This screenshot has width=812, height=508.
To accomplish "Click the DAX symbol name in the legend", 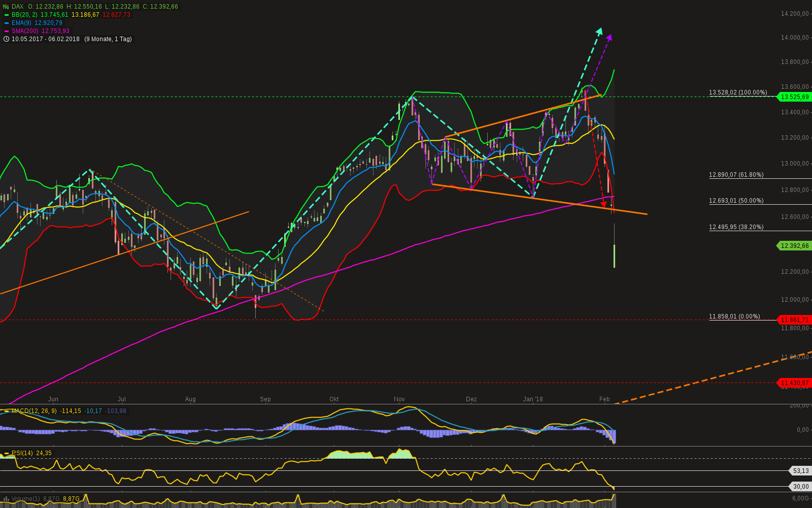I will click(18, 7).
